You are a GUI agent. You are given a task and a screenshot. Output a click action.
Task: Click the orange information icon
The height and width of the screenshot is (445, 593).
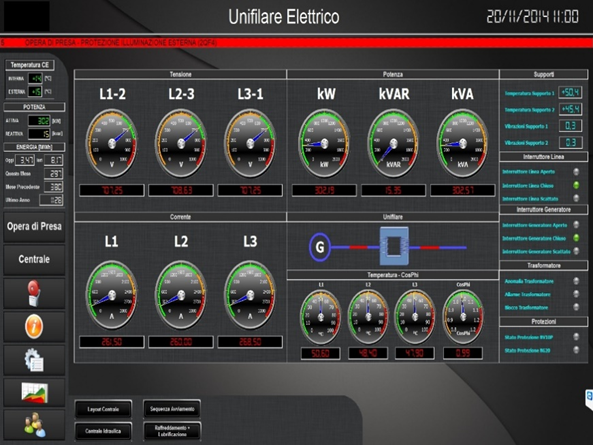[34, 327]
